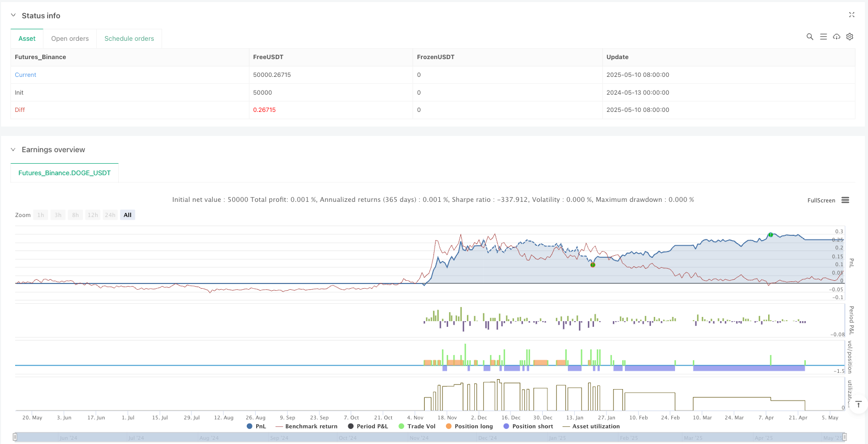
Task: Click the expand panel icon top right
Action: click(x=851, y=15)
